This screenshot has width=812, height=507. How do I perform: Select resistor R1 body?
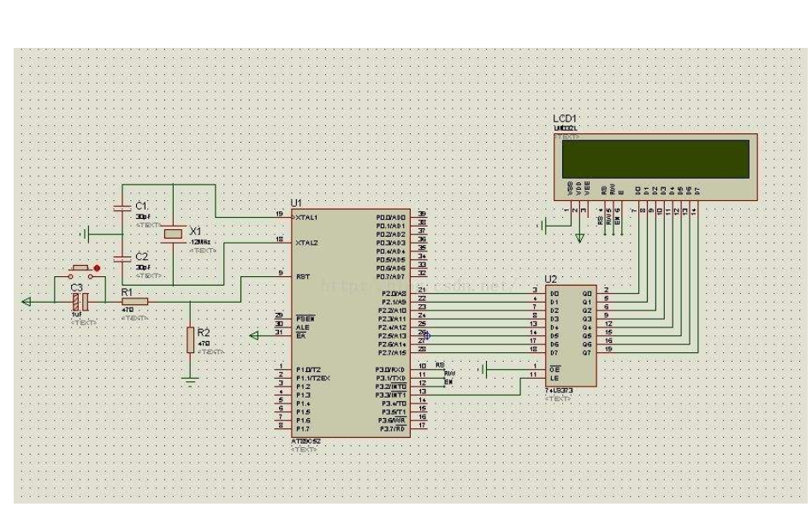134,302
